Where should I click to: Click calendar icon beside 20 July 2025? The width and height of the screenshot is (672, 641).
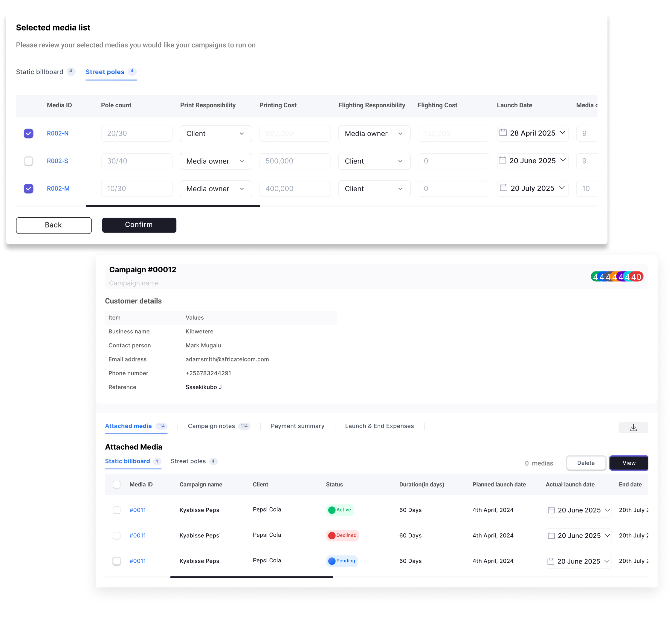[x=503, y=188]
